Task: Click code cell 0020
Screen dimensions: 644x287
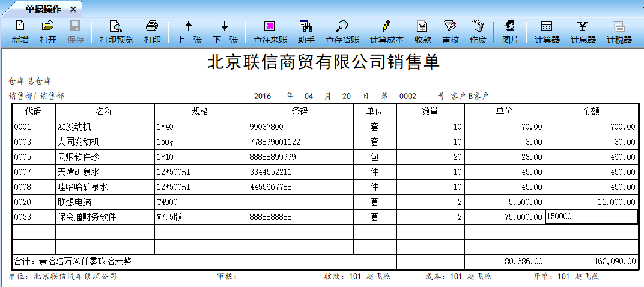Action: pyautogui.click(x=34, y=202)
